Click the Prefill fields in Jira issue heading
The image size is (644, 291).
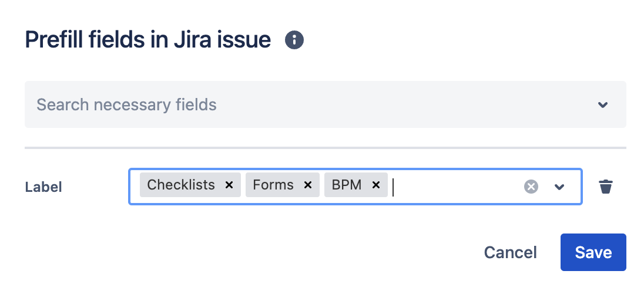147,40
